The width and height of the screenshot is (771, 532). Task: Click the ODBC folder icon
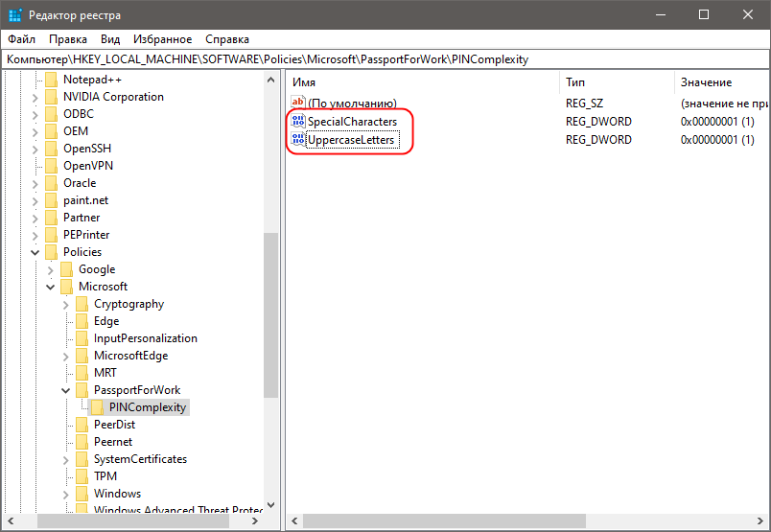pos(51,113)
